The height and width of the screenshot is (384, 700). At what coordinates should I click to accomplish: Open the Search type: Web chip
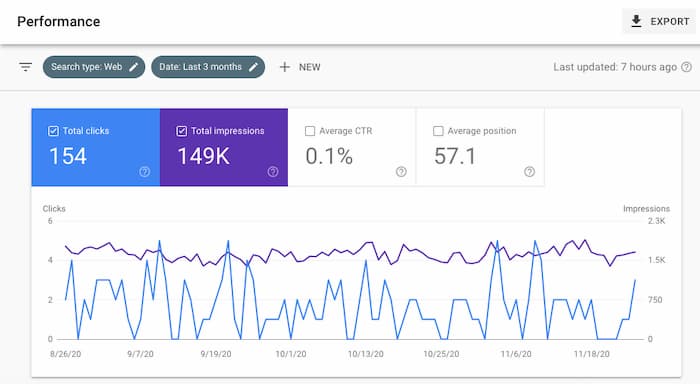[x=94, y=67]
